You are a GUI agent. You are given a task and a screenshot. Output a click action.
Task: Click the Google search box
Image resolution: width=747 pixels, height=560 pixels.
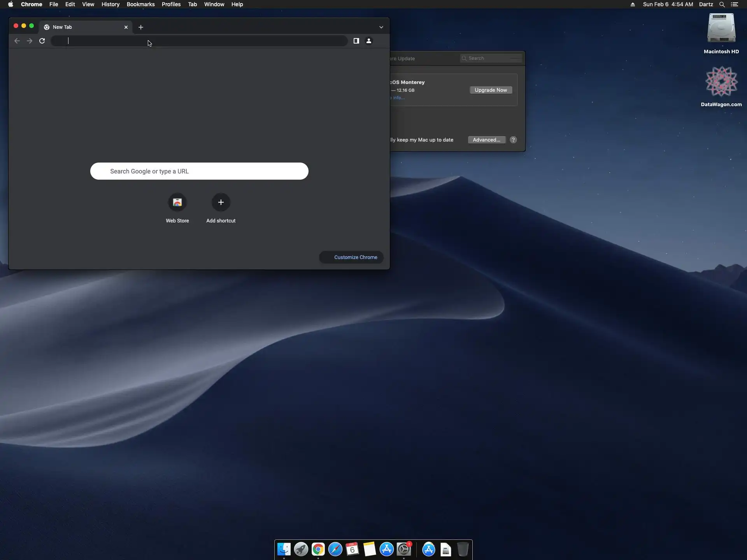(x=199, y=171)
